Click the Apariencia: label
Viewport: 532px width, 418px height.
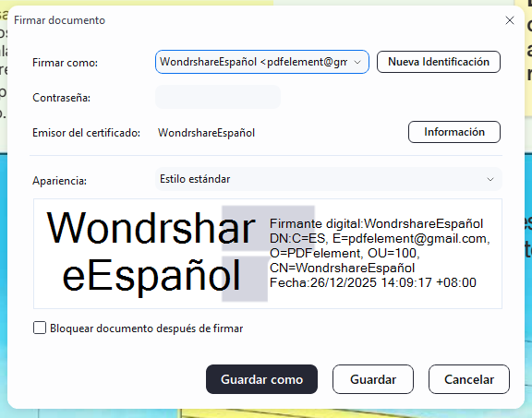59,181
